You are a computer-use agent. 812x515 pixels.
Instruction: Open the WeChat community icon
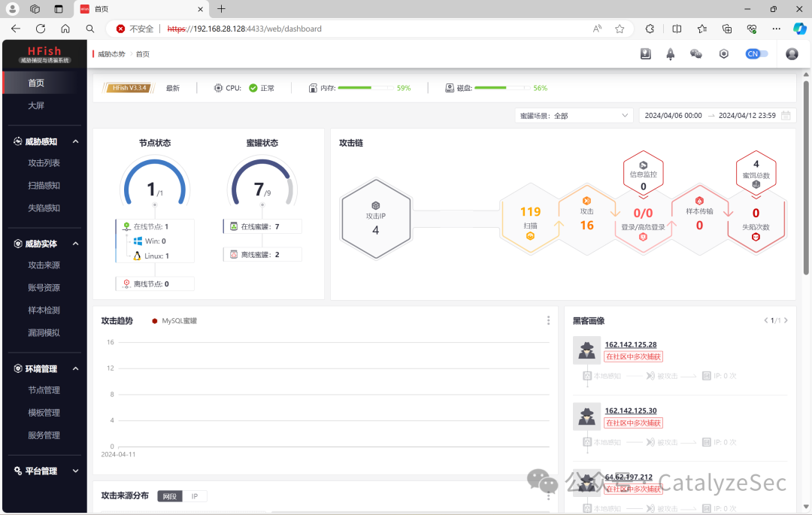click(696, 54)
